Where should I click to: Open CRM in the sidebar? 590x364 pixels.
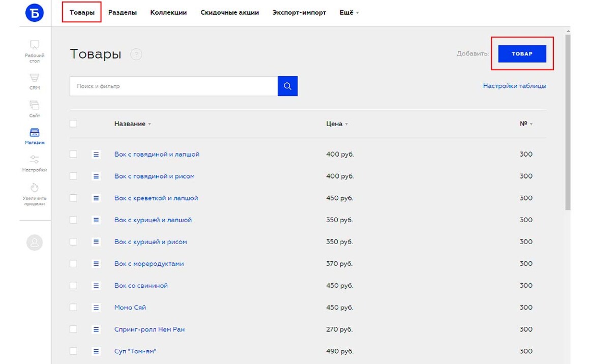click(x=34, y=82)
